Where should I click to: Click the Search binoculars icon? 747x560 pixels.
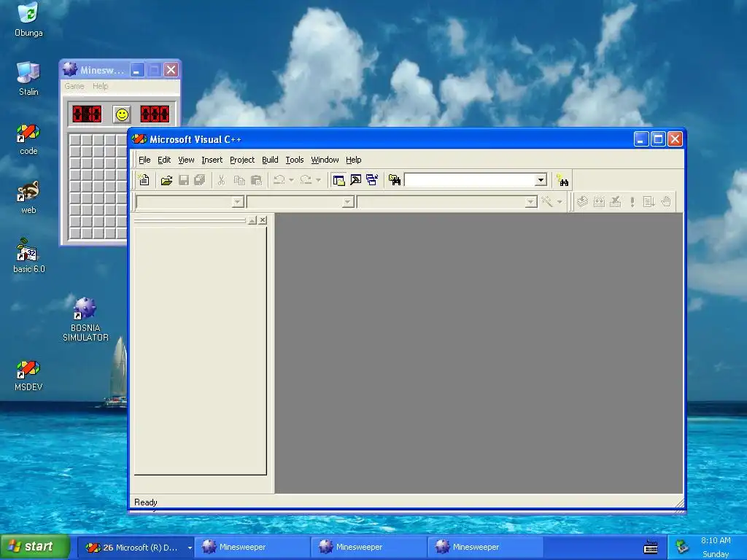click(x=562, y=180)
